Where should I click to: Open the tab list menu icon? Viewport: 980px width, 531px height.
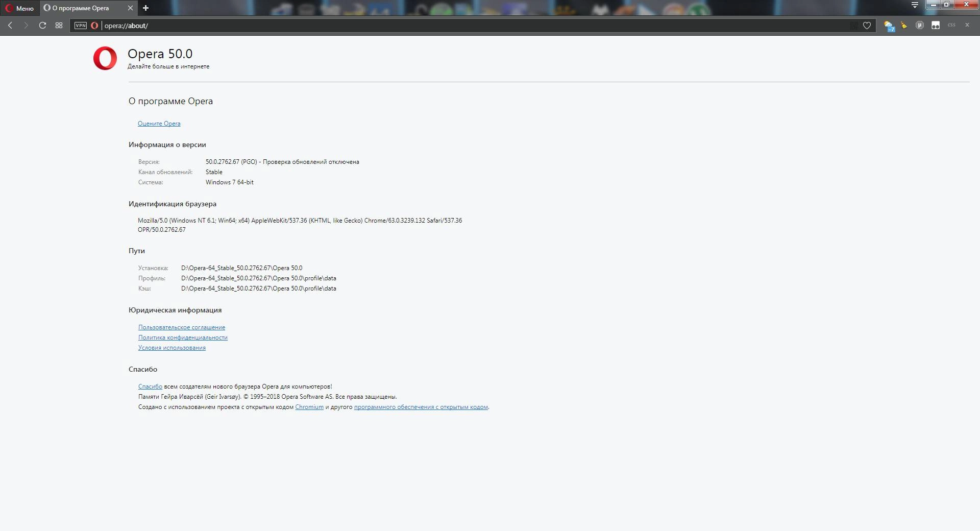[915, 5]
